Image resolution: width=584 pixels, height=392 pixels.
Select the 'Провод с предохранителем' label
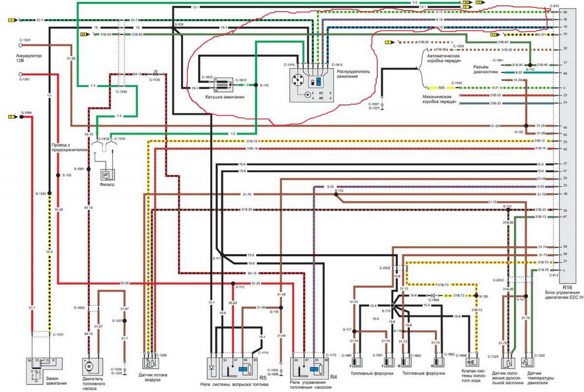pos(69,147)
